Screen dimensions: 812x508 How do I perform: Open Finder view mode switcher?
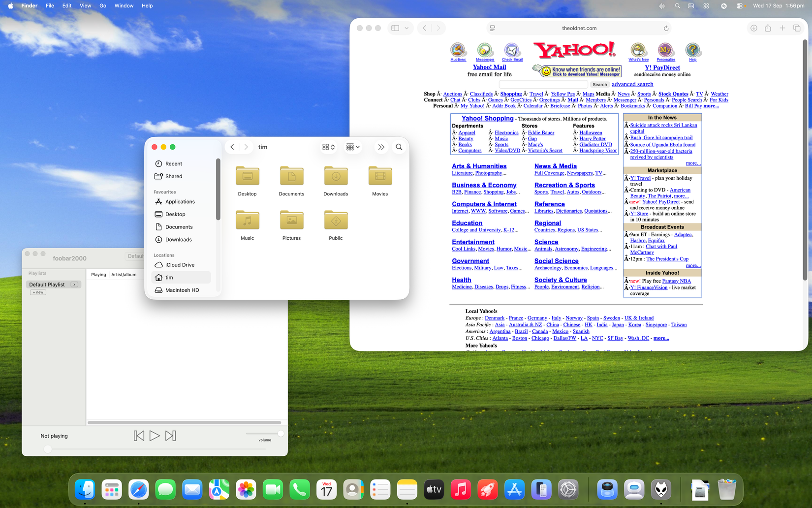[328, 147]
